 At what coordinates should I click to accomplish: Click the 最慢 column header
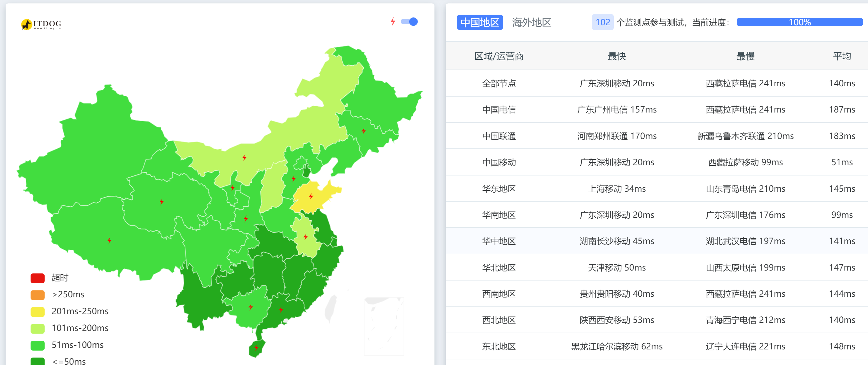coord(745,56)
